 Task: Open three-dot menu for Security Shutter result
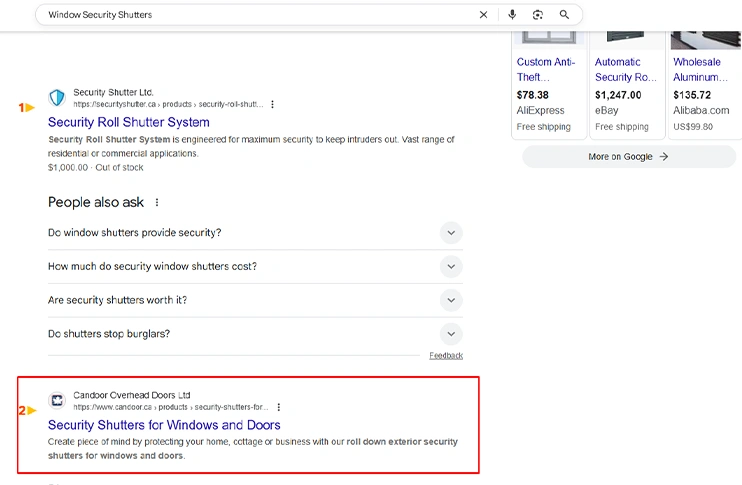click(x=272, y=104)
